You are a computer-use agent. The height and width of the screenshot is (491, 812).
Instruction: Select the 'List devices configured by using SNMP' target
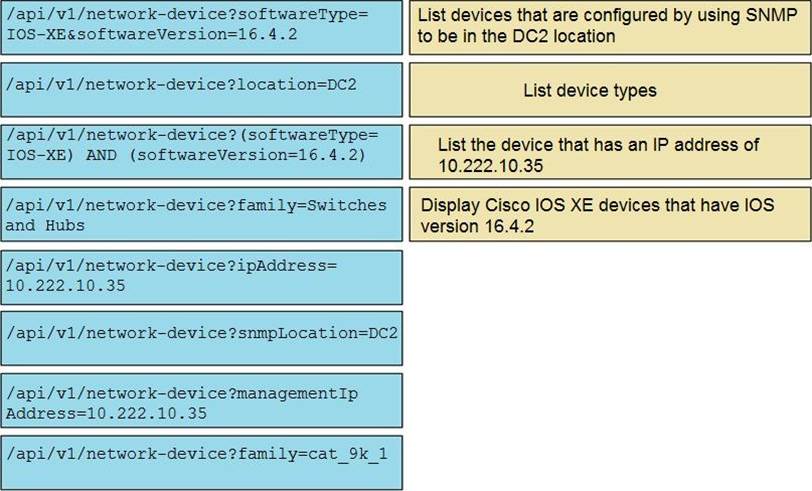click(610, 28)
